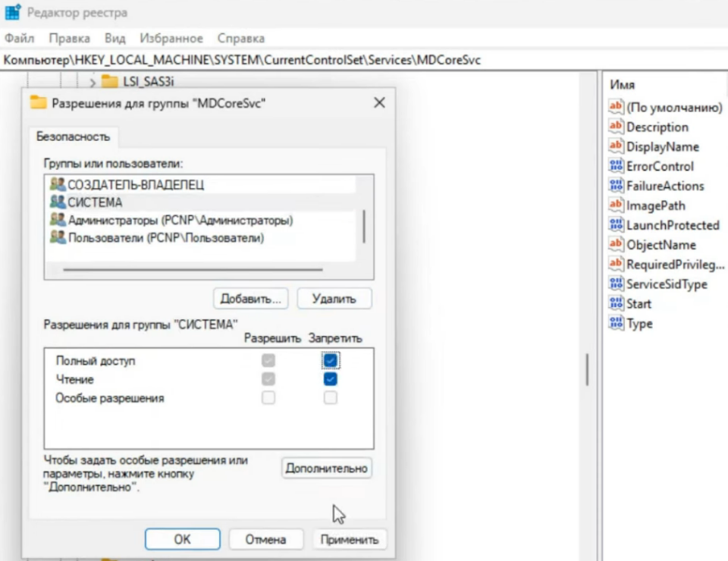The width and height of the screenshot is (728, 561).
Task: Select the СИСТЕМА group user icon
Action: (x=58, y=202)
